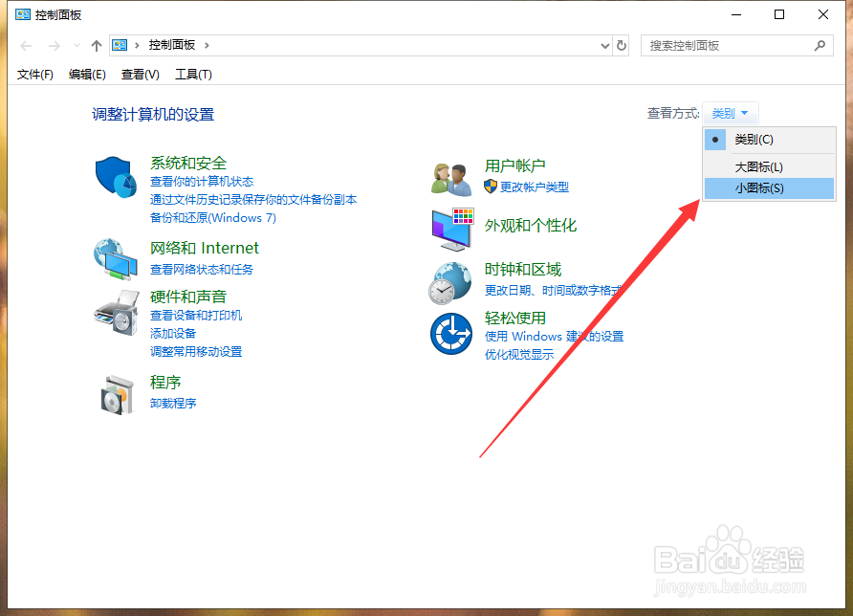Screen dimensions: 853x616
Task: Open Clock and Region globe icon
Action: click(449, 283)
